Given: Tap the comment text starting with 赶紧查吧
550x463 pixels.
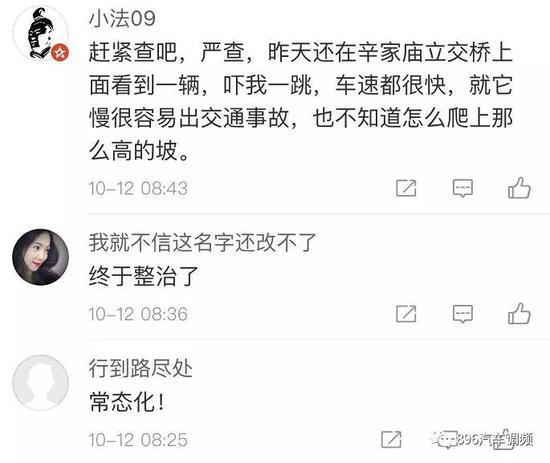Looking at the screenshot, I should (301, 102).
